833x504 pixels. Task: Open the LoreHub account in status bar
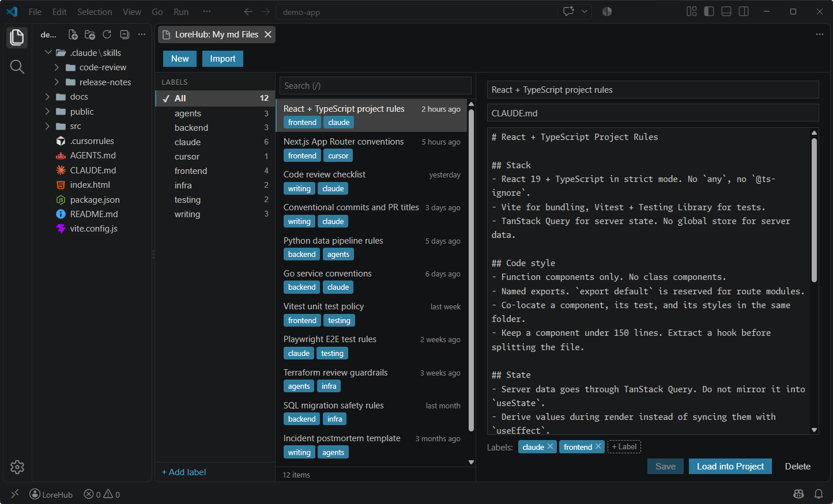coord(51,494)
